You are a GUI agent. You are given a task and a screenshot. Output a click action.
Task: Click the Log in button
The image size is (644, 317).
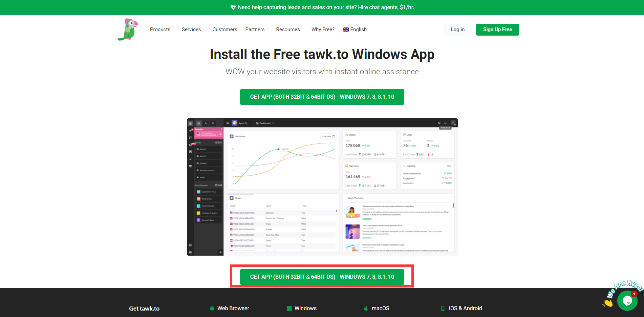[x=457, y=29]
